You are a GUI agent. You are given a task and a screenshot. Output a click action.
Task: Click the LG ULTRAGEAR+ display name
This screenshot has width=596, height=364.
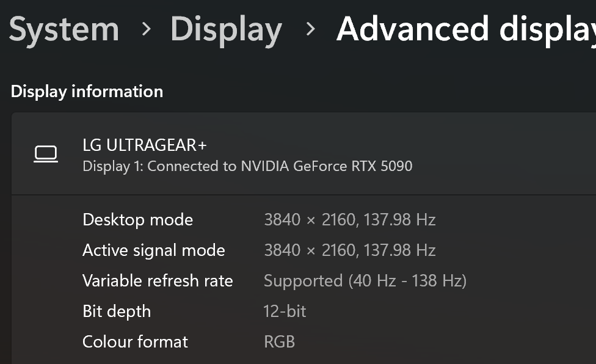click(145, 145)
